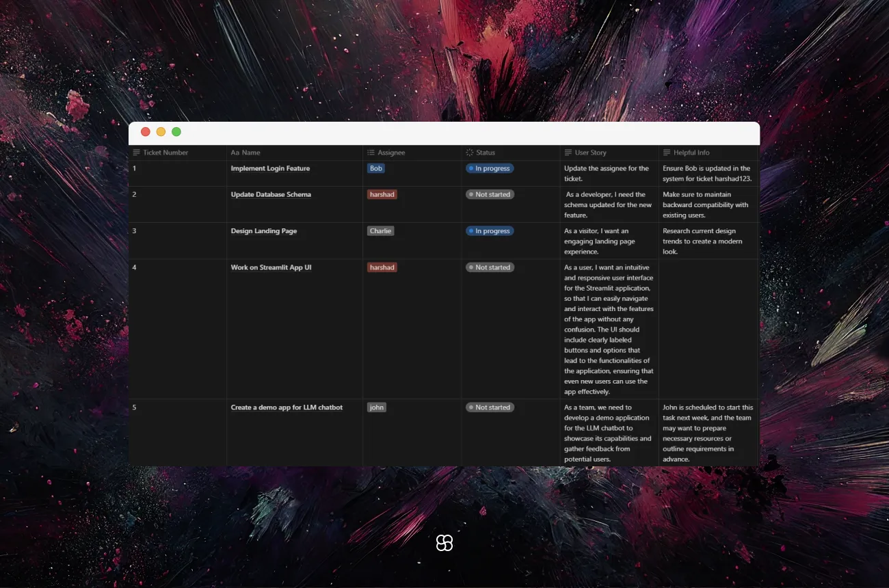
Task: Select the john assignee tag
Action: (377, 407)
